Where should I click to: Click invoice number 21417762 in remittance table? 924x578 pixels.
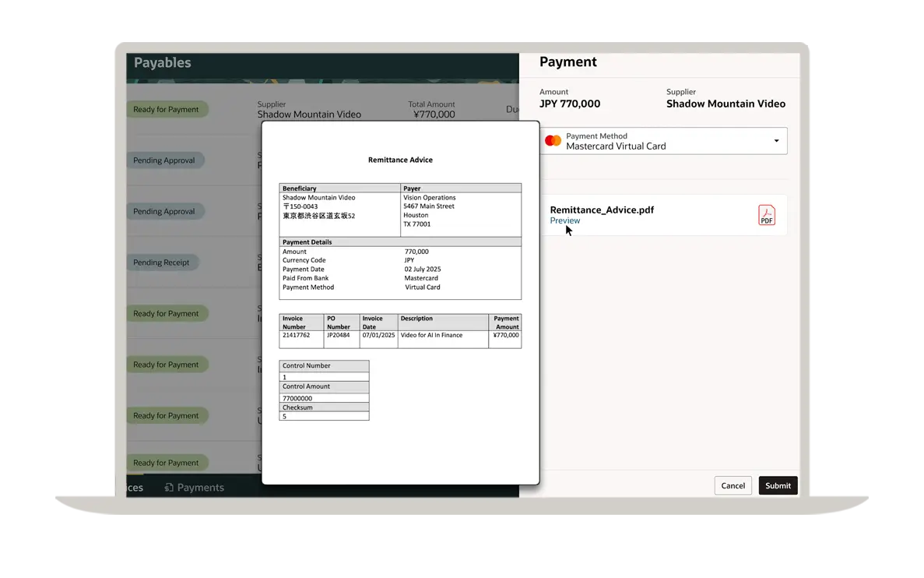point(297,336)
